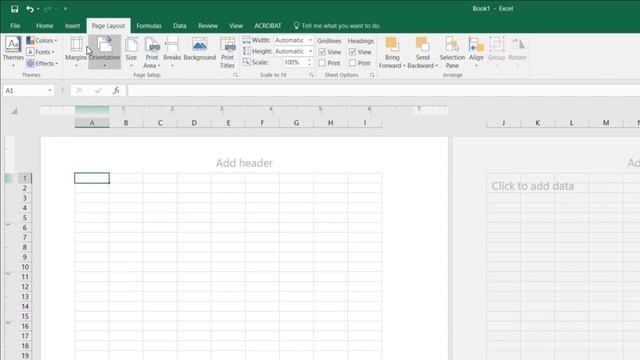Open the Align menu

click(476, 52)
